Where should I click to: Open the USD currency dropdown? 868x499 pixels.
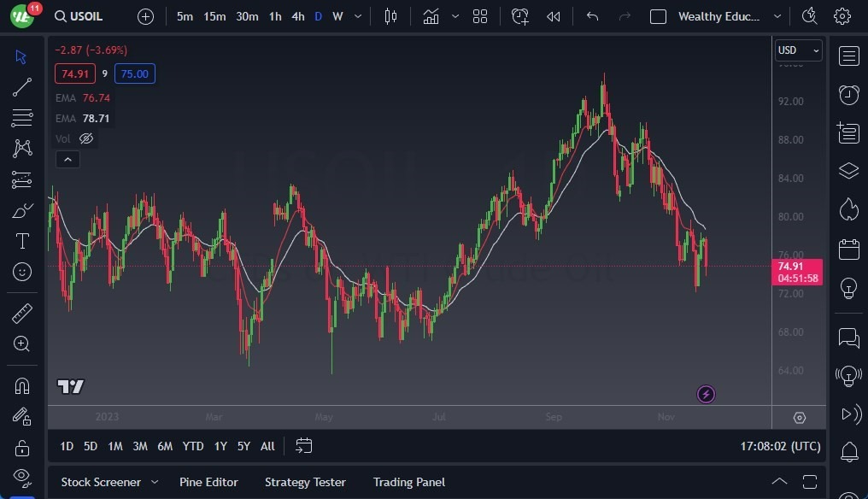click(798, 50)
